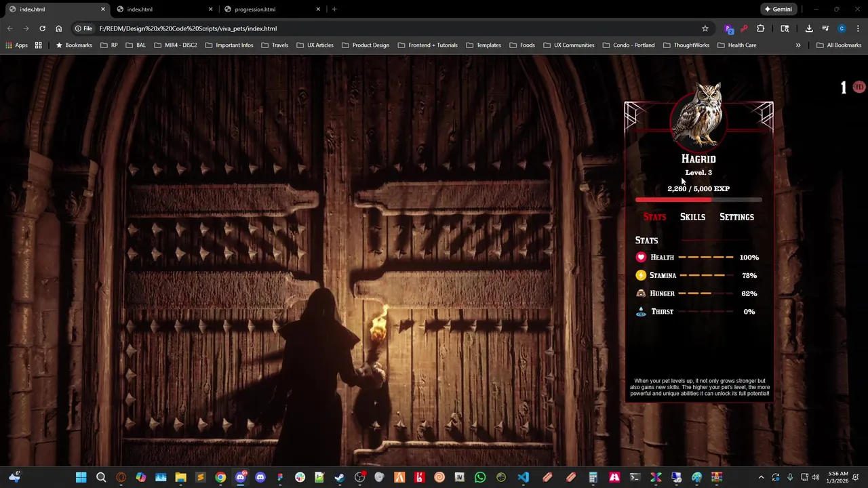Screen dimensions: 868x488
Task: Click the 'Level. 3' text
Action: click(x=698, y=173)
